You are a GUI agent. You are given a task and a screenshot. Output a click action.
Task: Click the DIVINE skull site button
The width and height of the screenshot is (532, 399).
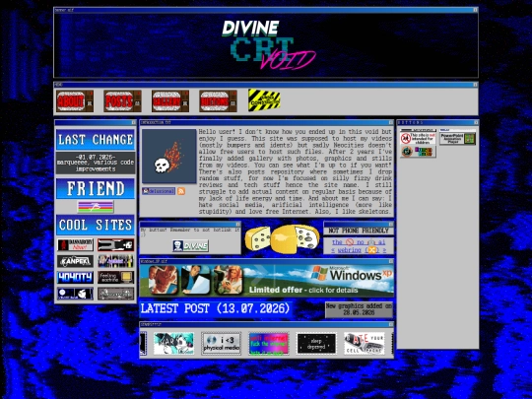click(190, 246)
